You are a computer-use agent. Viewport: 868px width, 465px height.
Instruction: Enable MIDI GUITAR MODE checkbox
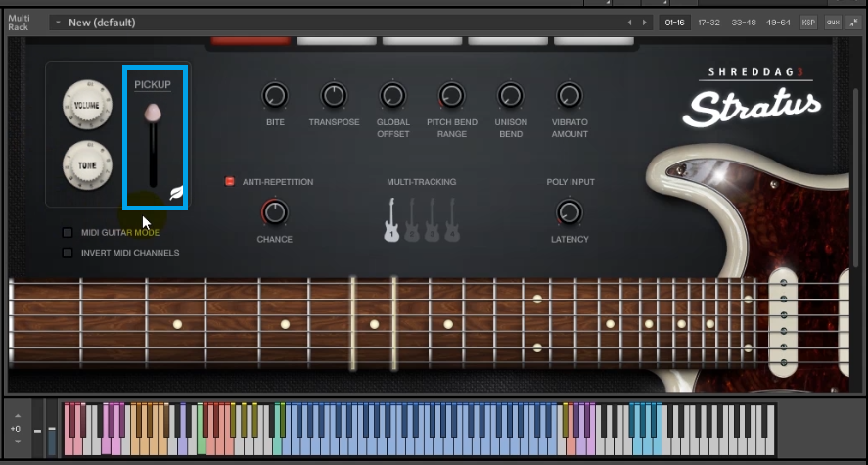point(68,233)
